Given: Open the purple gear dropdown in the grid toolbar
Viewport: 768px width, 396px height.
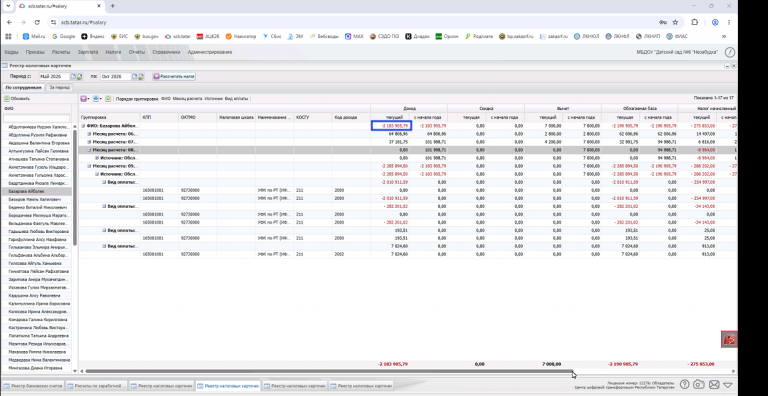Looking at the screenshot, I should 85,99.
